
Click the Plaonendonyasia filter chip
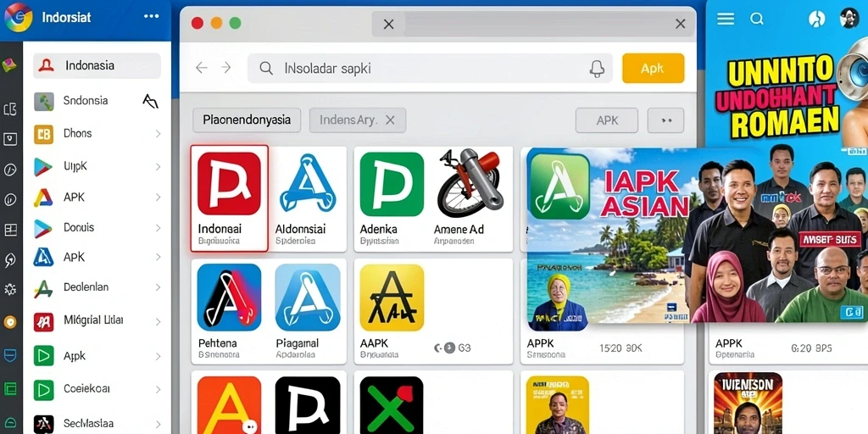247,120
